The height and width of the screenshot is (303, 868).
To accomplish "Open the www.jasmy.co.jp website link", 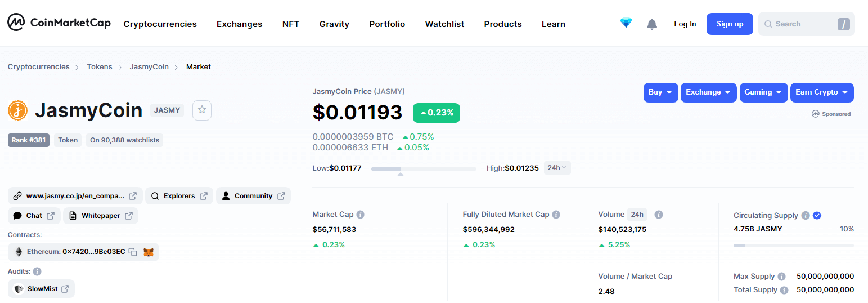I will [x=75, y=196].
